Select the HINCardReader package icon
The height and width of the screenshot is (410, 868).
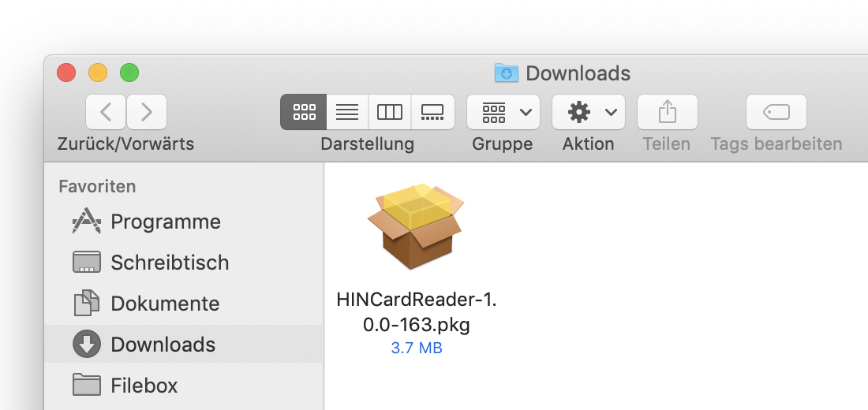click(x=416, y=226)
